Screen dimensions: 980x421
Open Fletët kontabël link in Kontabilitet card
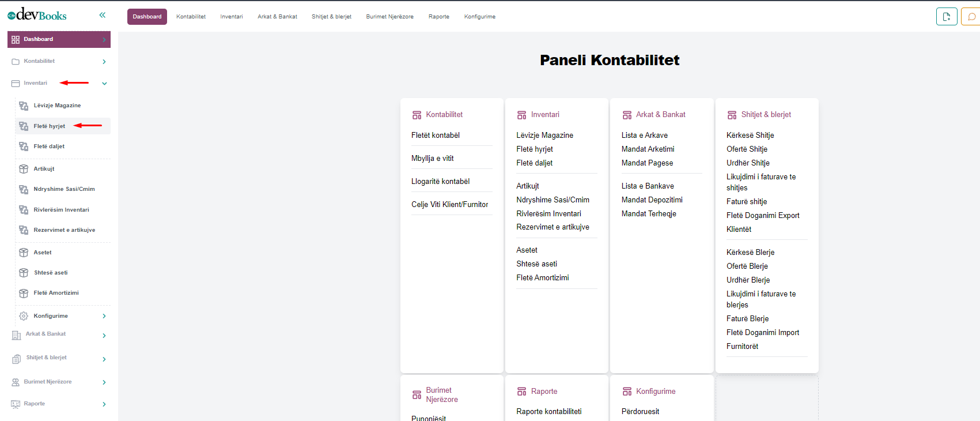[436, 136]
